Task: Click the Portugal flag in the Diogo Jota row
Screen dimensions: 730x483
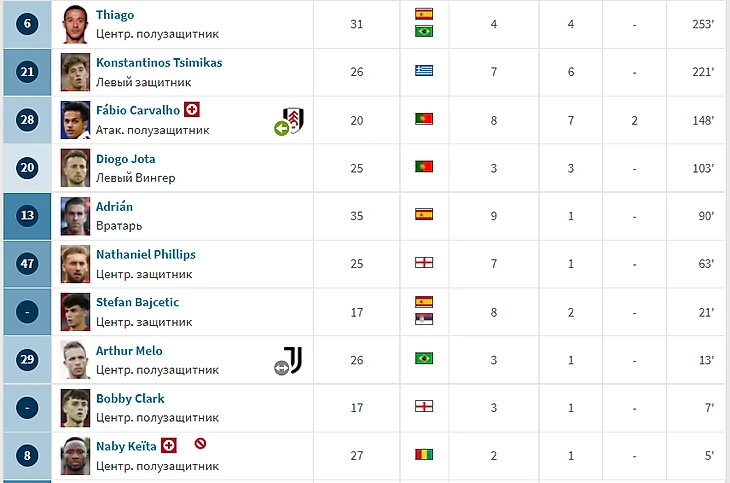Action: (424, 167)
